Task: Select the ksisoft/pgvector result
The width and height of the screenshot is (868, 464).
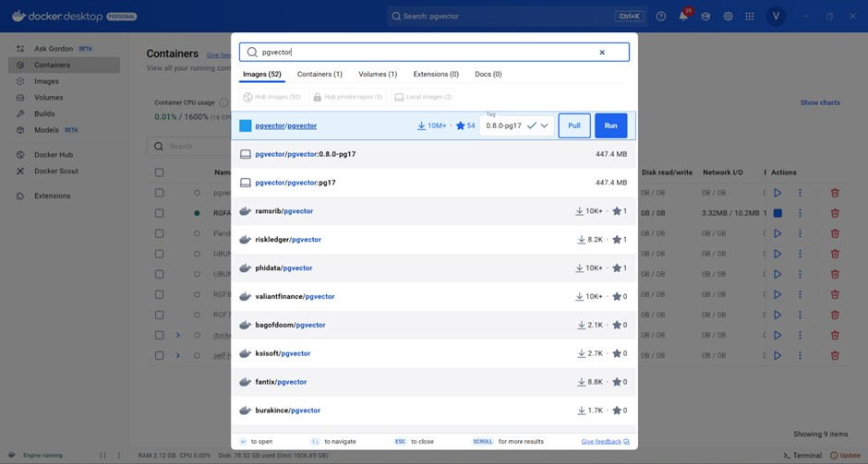Action: click(x=434, y=353)
